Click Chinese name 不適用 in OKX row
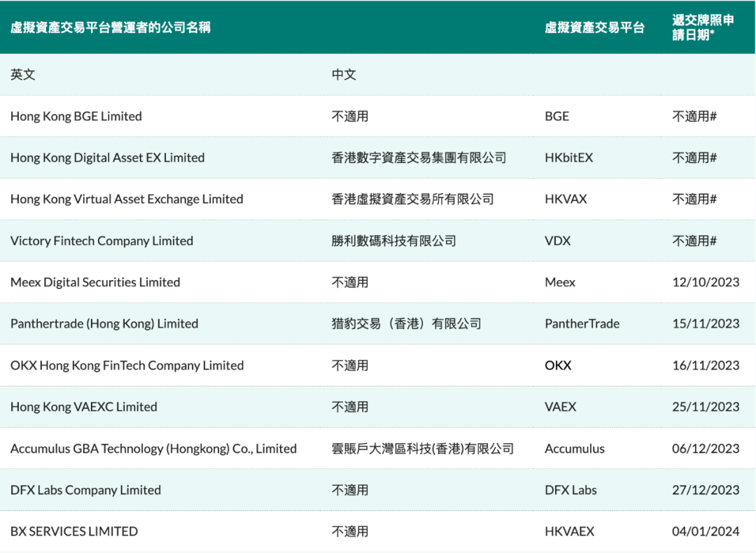756x553 pixels. pyautogui.click(x=350, y=365)
